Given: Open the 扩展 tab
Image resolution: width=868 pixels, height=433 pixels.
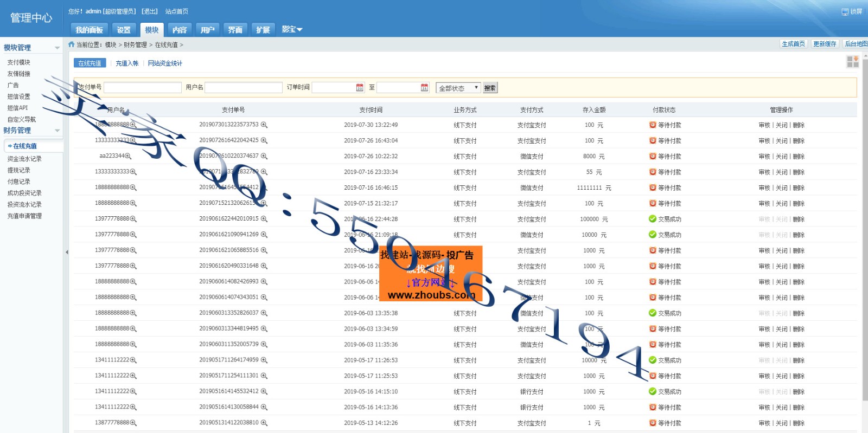Looking at the screenshot, I should click(x=263, y=30).
